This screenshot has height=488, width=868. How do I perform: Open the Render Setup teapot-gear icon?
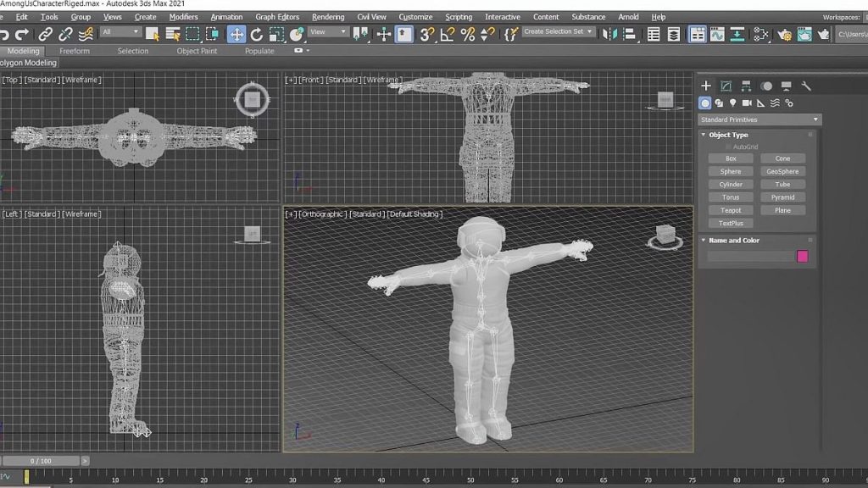click(784, 35)
